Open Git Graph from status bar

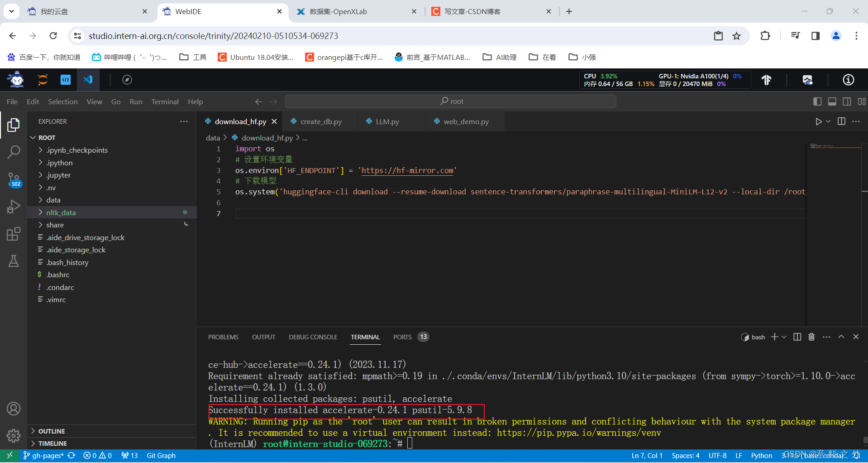161,455
